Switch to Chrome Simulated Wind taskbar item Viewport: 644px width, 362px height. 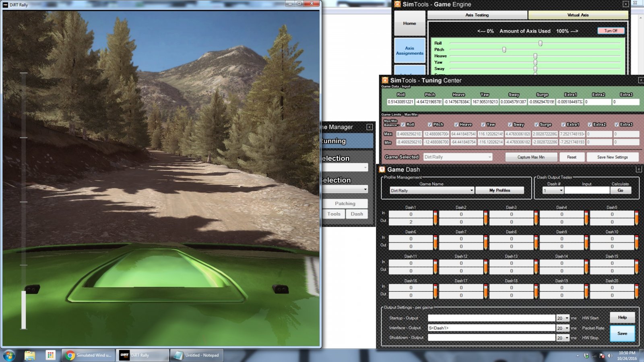(89, 355)
